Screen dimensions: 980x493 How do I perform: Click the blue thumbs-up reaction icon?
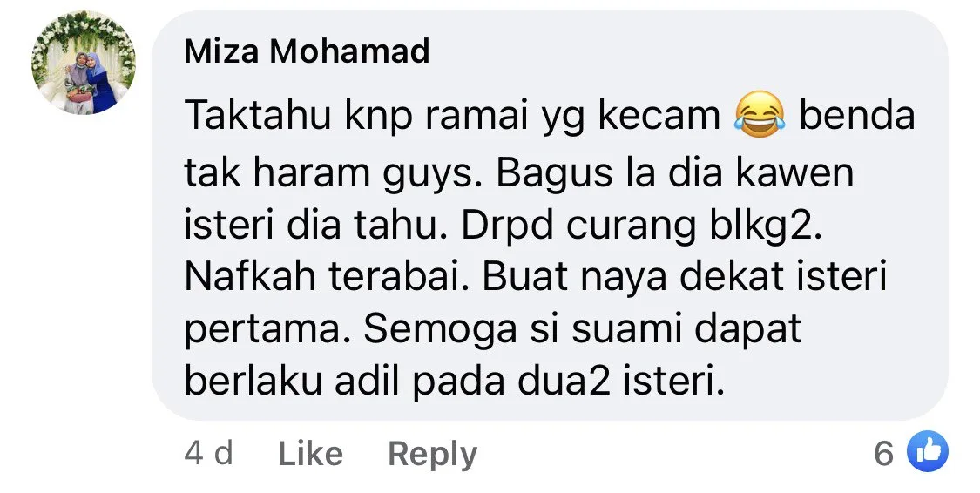tap(927, 450)
